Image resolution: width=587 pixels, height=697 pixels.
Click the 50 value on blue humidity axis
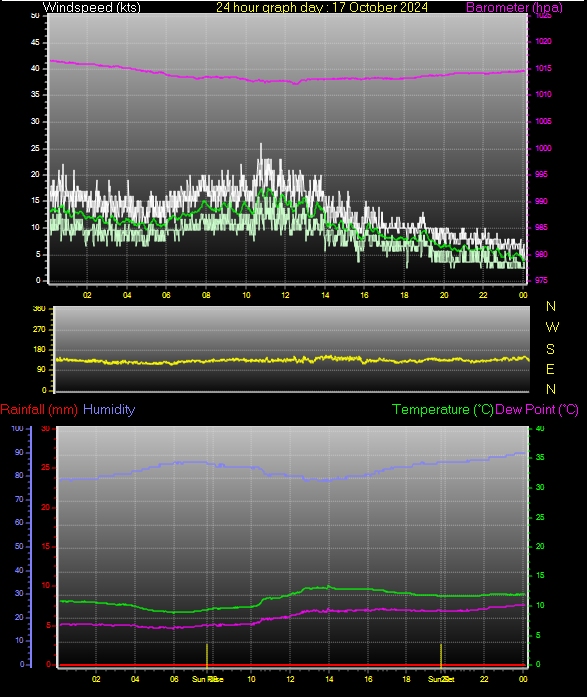19,546
